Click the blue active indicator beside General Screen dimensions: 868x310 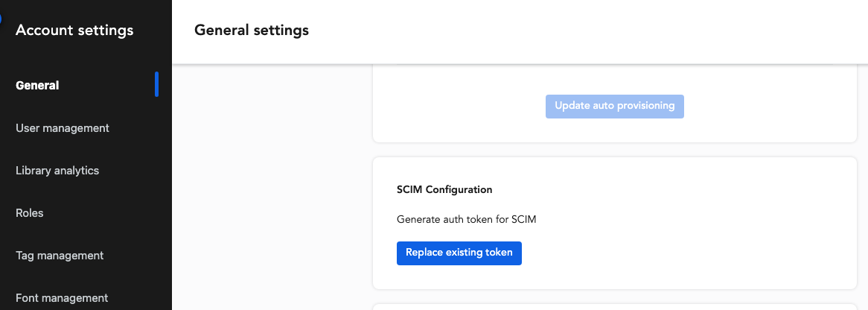click(x=156, y=84)
